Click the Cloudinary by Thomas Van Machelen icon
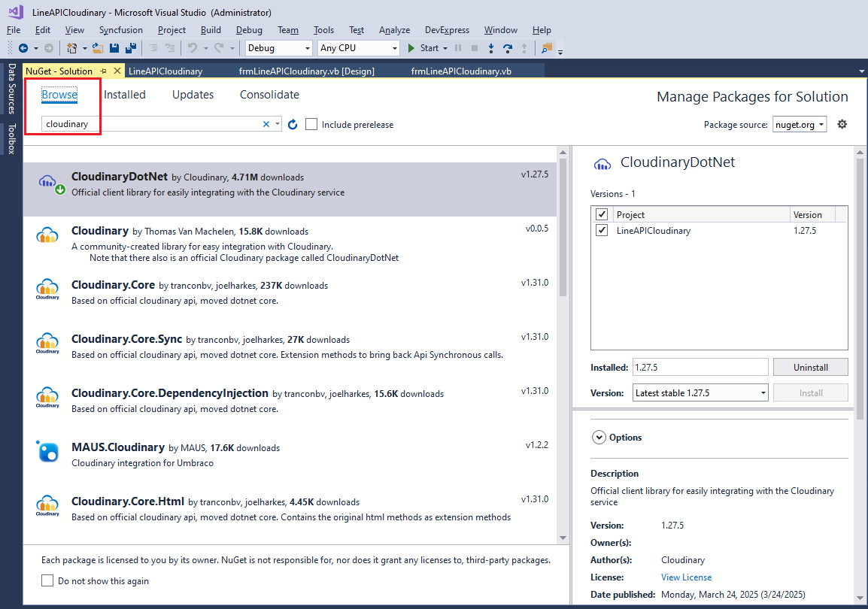Viewport: 868px width, 609px height. coord(47,235)
